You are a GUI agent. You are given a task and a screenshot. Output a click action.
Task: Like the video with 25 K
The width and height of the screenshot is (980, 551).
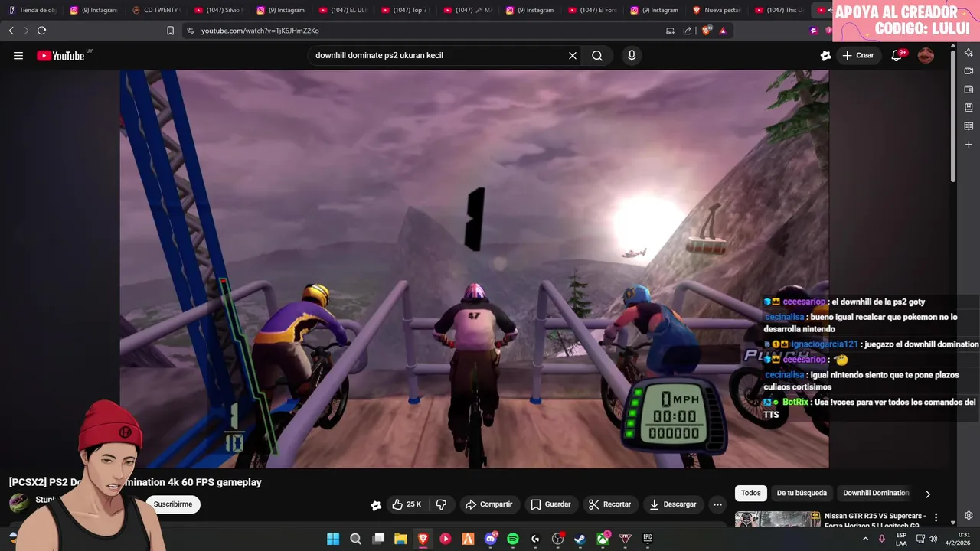407,504
